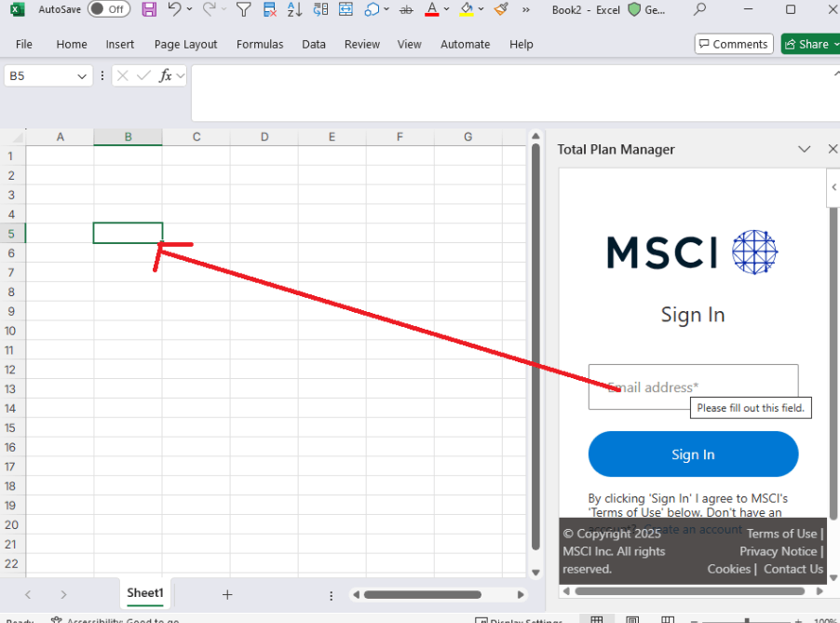Click the text-to-columns icon in quick access toolbar
The width and height of the screenshot is (840, 623).
pos(321,9)
